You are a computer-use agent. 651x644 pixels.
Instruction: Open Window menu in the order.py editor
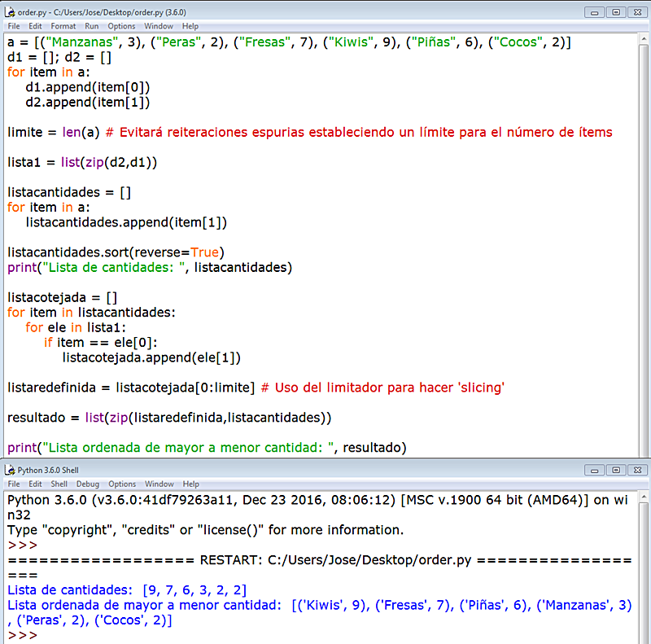click(159, 26)
